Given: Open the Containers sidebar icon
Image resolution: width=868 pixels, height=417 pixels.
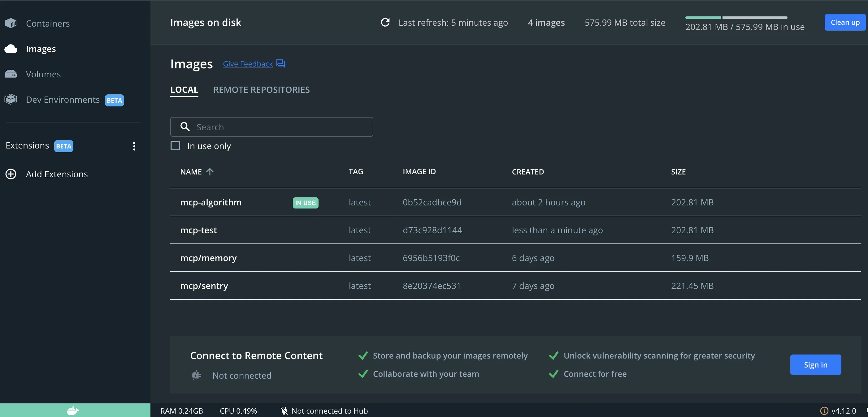Looking at the screenshot, I should click(x=11, y=23).
